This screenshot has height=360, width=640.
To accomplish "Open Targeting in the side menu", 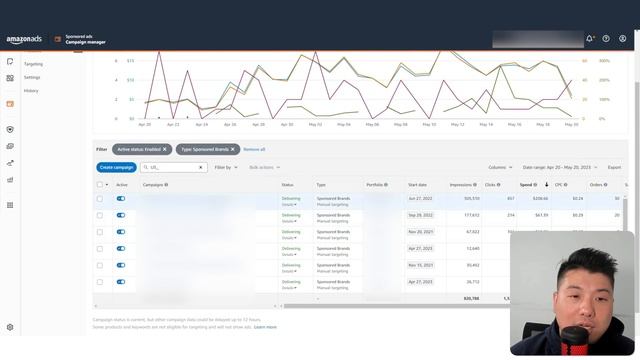I will (33, 64).
